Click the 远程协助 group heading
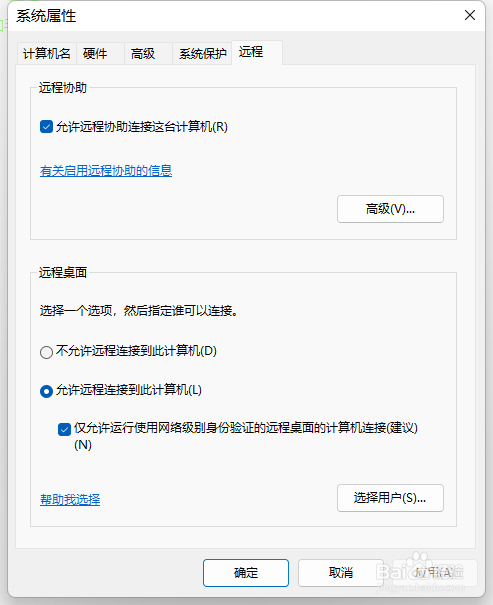 point(63,88)
